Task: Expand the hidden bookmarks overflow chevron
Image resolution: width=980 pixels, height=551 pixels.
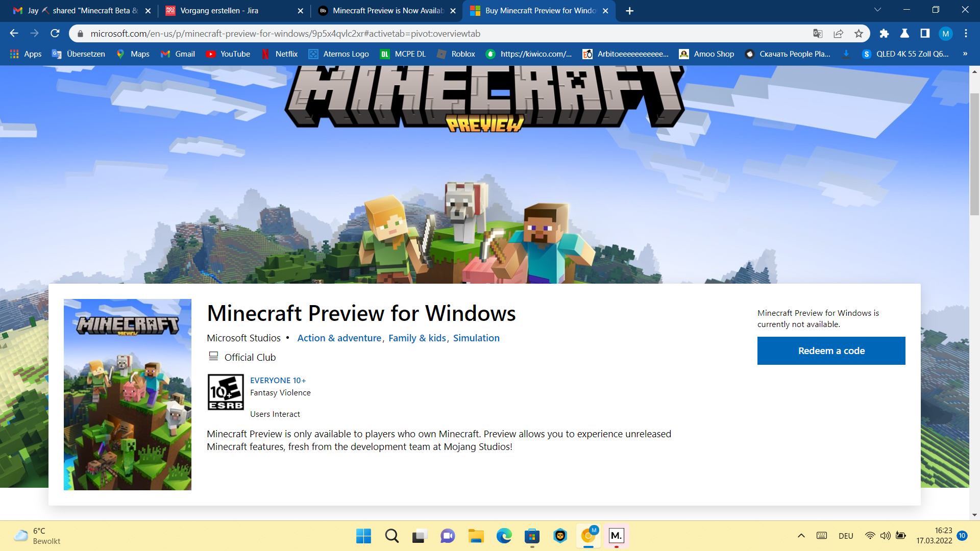Action: pos(965,54)
